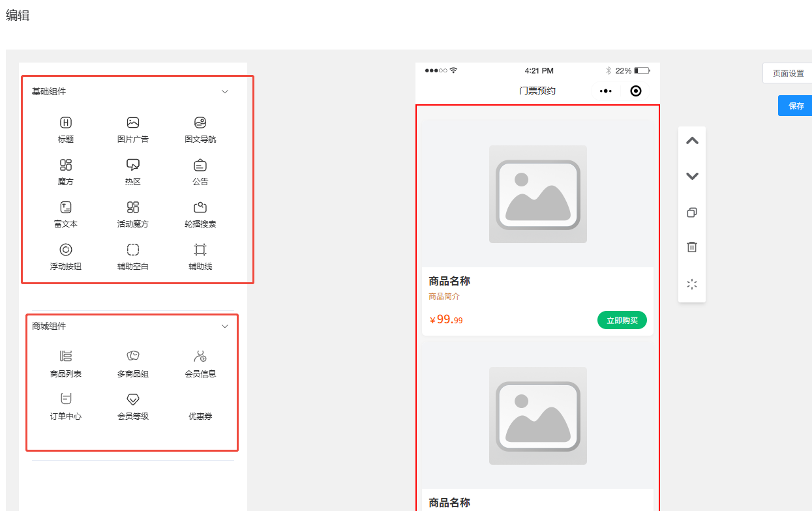The image size is (812, 511).
Task: Click the 更多 ellipsis button in preview header
Action: pyautogui.click(x=605, y=91)
